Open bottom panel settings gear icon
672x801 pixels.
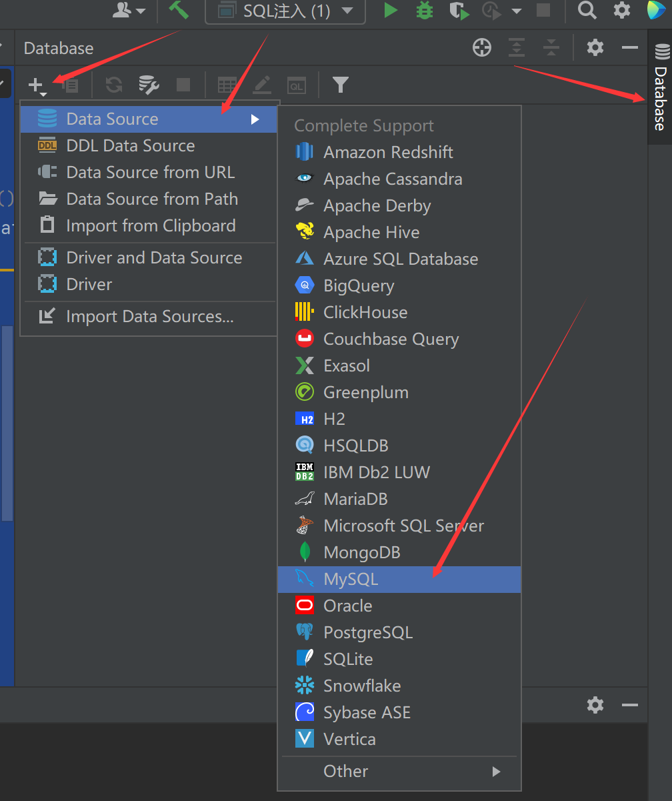coord(595,705)
